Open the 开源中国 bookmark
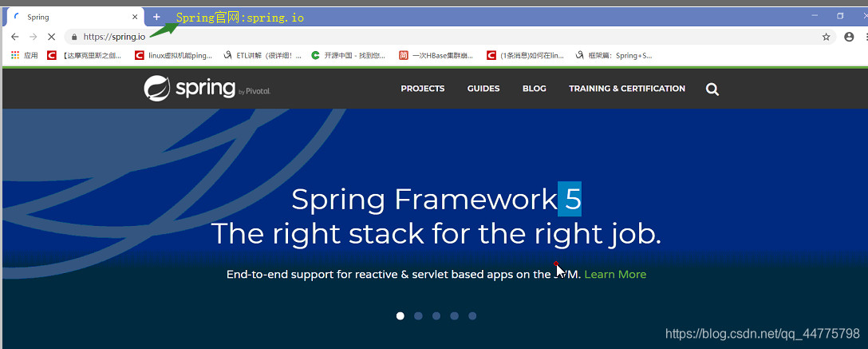868x349 pixels. (x=348, y=55)
